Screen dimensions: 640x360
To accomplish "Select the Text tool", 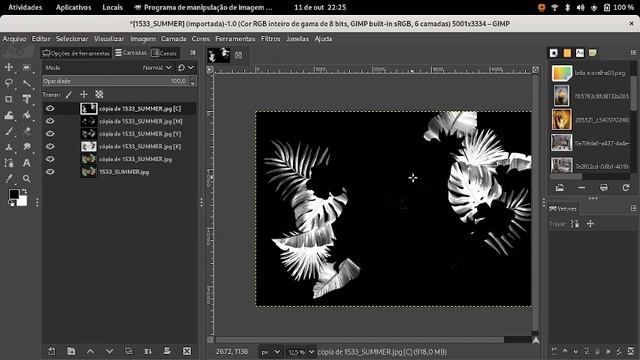I will [x=27, y=163].
